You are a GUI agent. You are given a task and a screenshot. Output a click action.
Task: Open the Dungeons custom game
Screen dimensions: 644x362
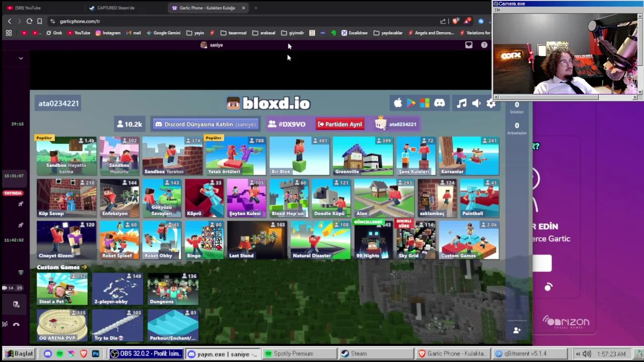tap(173, 289)
